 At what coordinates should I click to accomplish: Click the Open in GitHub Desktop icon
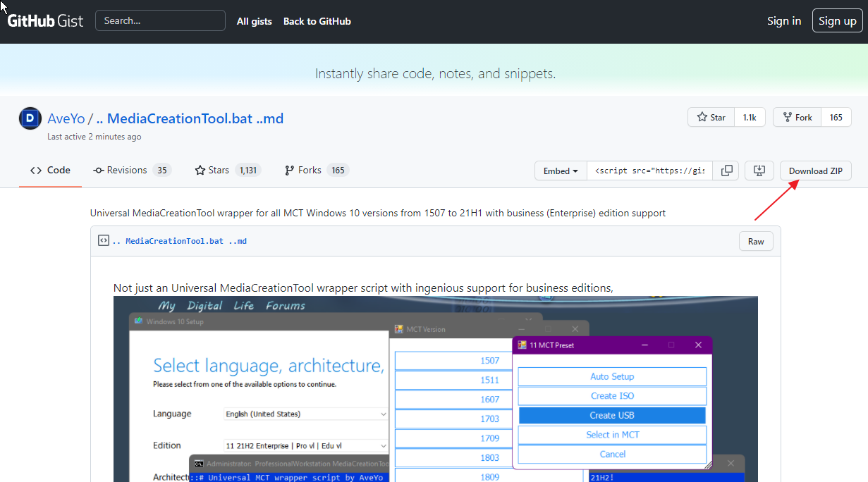pyautogui.click(x=759, y=171)
